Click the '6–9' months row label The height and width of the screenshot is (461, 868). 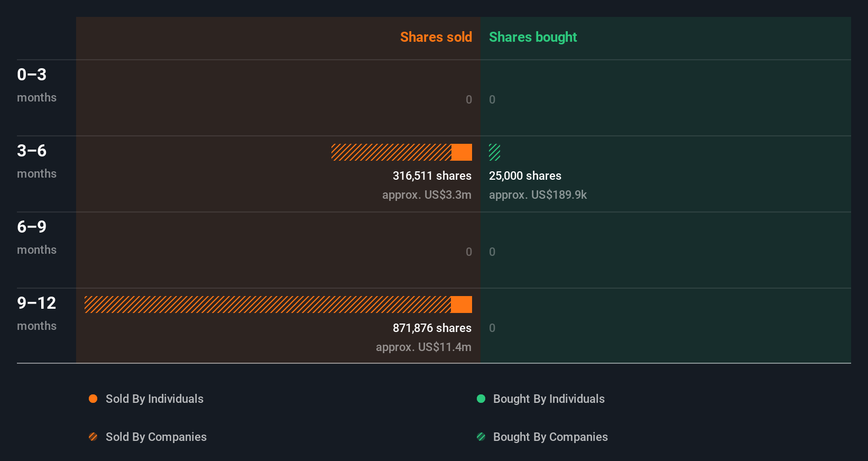[36, 237]
